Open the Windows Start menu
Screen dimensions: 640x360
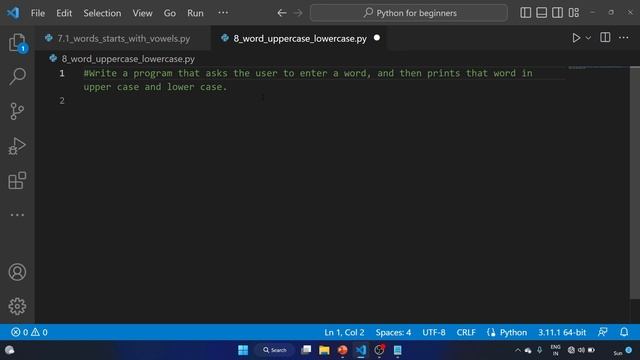coord(243,350)
